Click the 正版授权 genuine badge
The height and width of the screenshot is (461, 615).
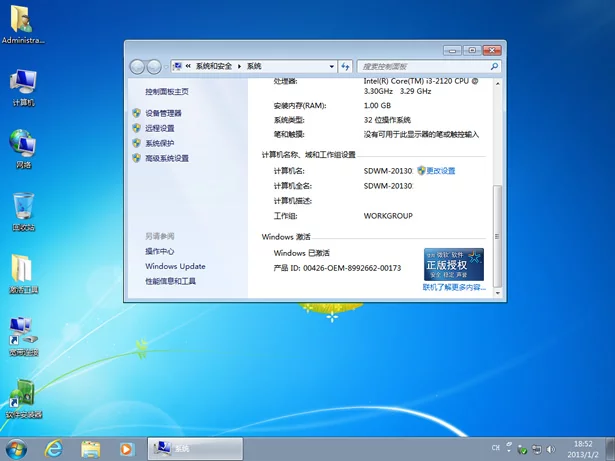453,264
